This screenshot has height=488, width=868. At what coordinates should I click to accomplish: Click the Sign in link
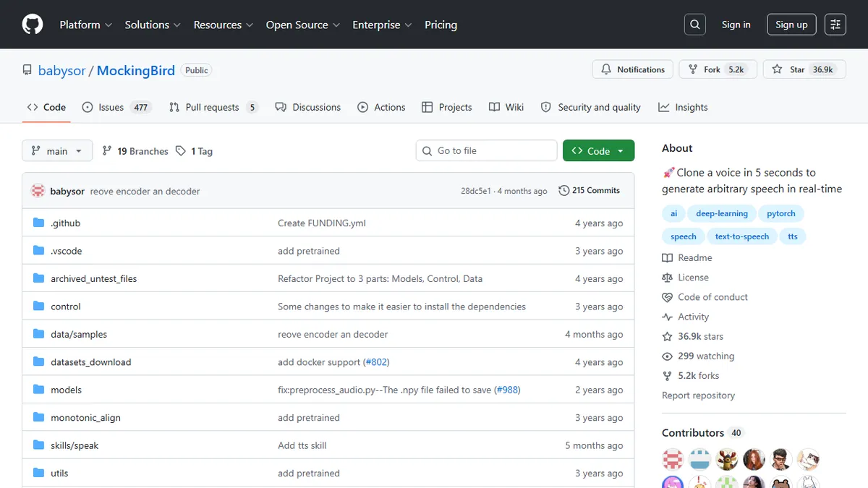[x=736, y=25]
